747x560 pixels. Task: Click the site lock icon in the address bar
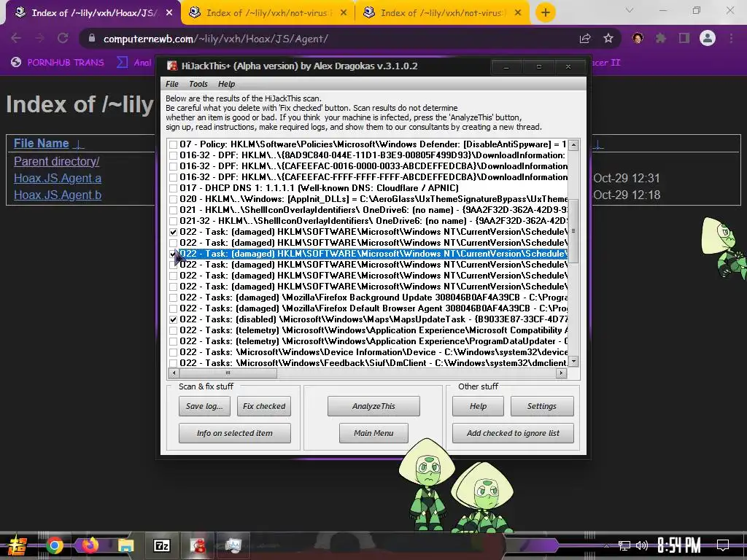(x=92, y=39)
